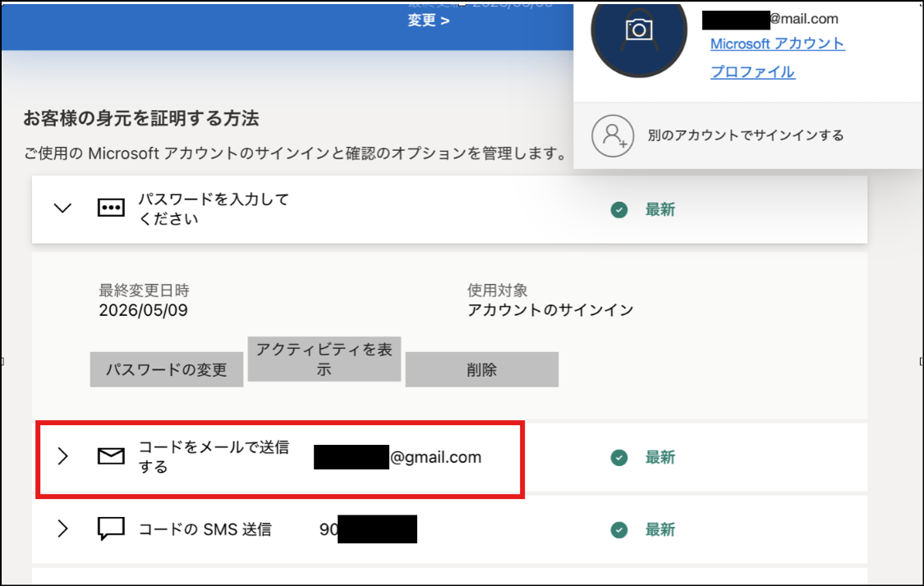Click the add-account person icon

tap(613, 135)
